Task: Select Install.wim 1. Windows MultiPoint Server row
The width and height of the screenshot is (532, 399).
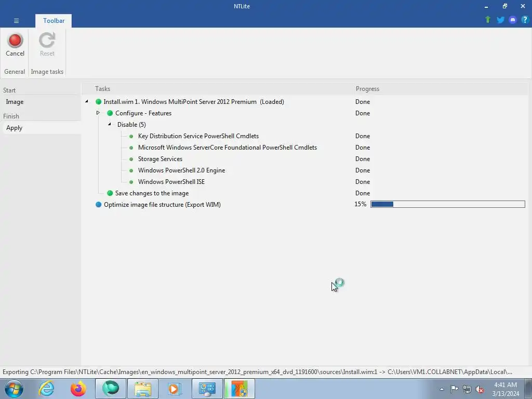Action: [305, 102]
